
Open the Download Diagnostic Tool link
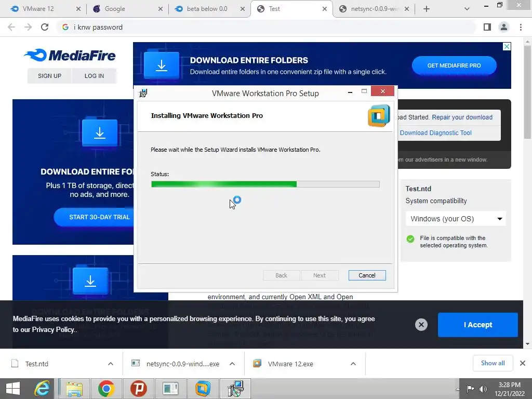[x=436, y=132]
